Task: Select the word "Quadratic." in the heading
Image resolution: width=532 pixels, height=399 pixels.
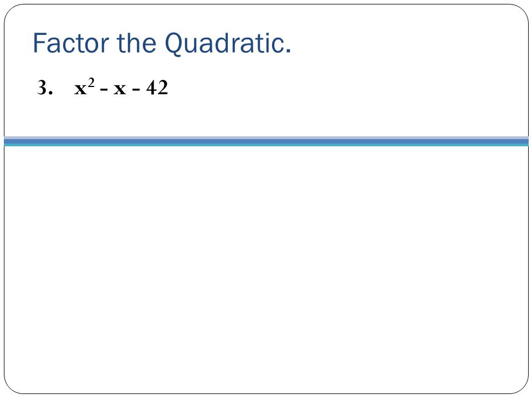Action: click(228, 44)
